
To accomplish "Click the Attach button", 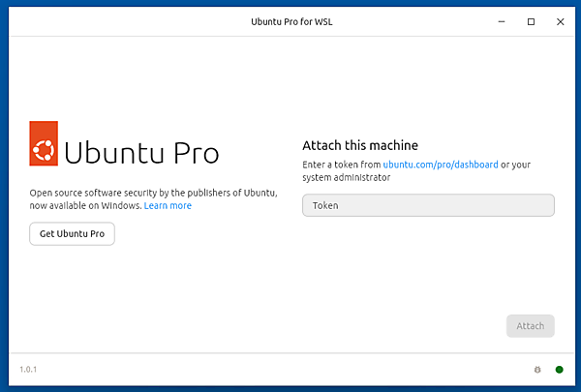I will (530, 326).
